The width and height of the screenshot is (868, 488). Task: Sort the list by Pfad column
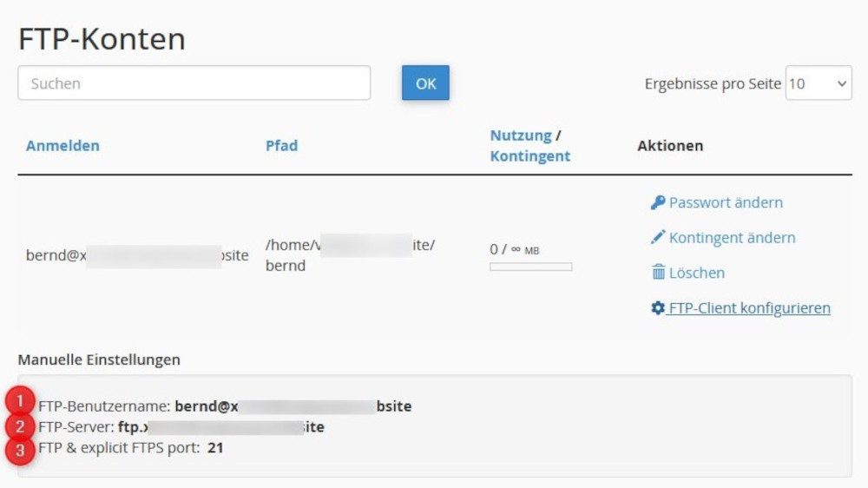point(281,146)
